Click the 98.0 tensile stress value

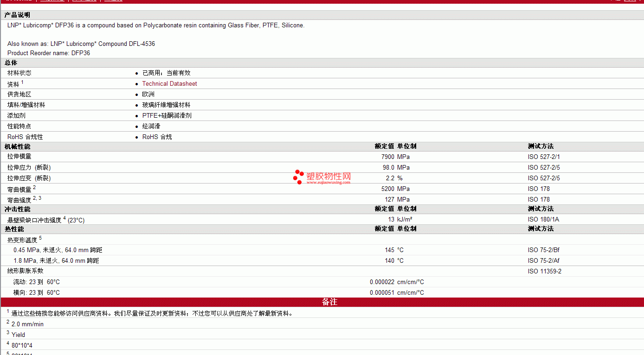pyautogui.click(x=389, y=168)
